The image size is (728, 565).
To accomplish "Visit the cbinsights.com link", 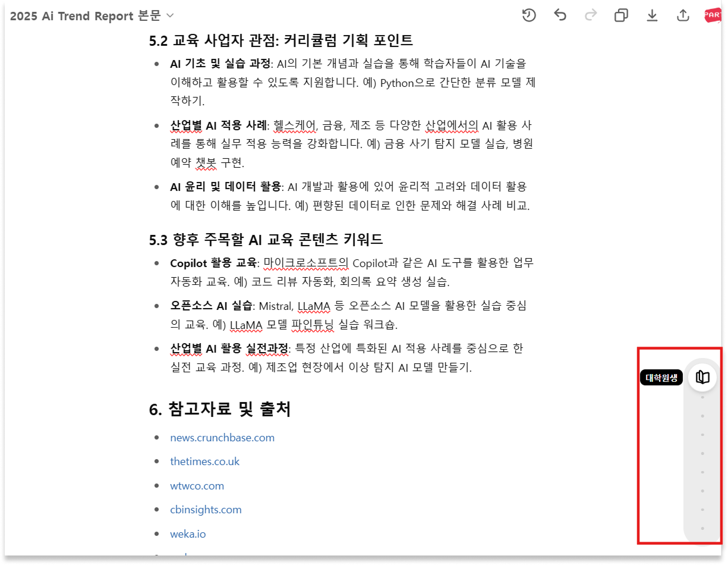I will tap(206, 510).
